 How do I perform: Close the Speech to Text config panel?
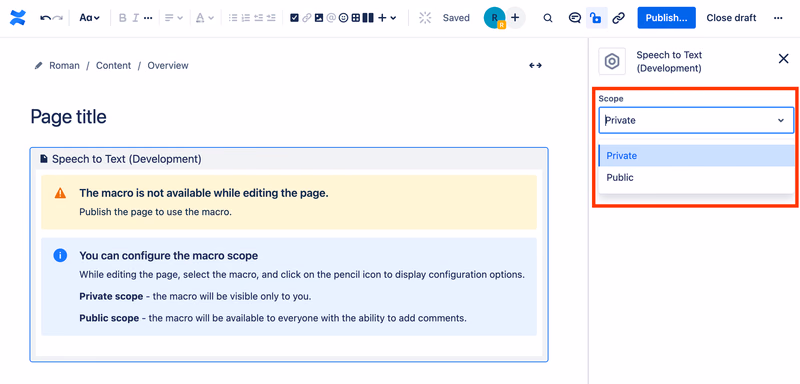coord(783,59)
